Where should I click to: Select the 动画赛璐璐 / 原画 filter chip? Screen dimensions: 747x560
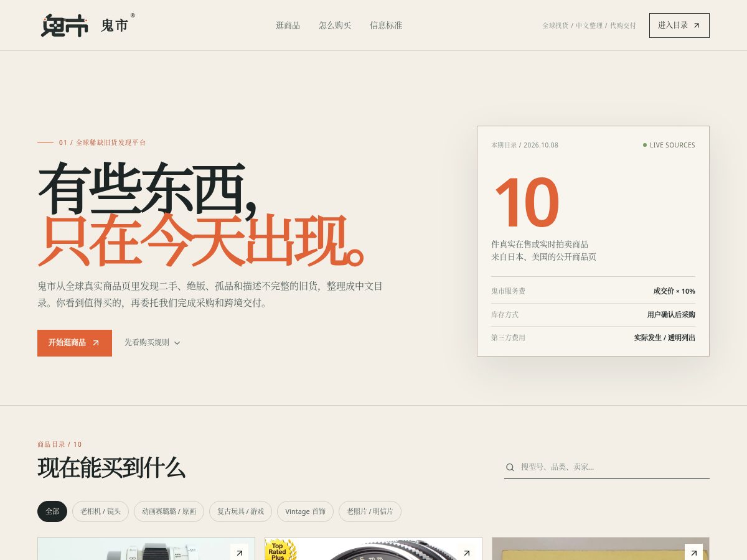169,511
